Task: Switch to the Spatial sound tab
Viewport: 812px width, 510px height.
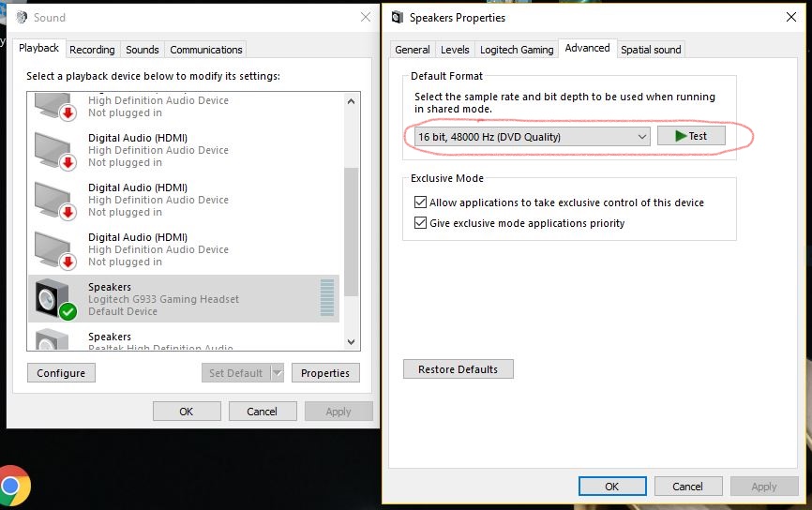Action: [651, 50]
